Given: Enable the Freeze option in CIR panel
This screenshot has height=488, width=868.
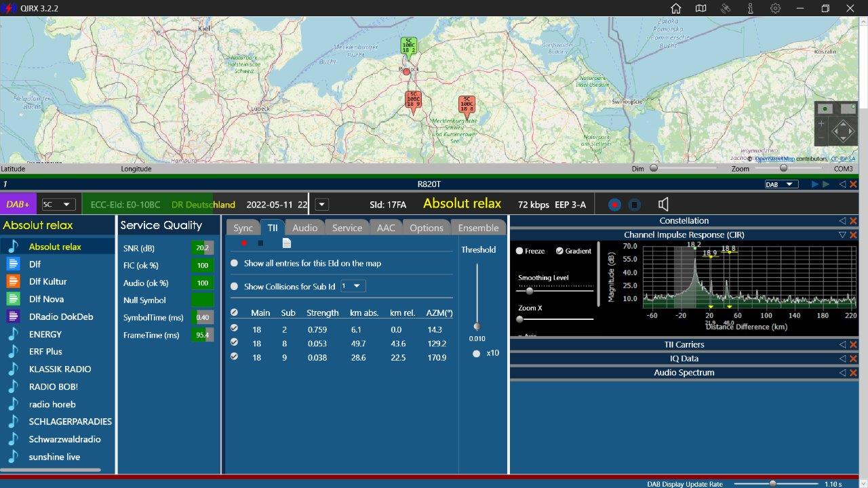Looking at the screenshot, I should pos(520,251).
